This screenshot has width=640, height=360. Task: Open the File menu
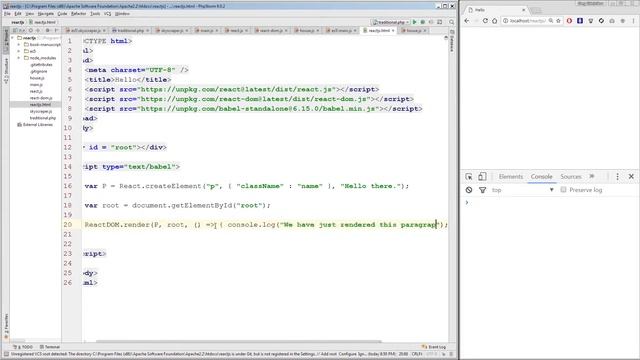tap(7, 14)
